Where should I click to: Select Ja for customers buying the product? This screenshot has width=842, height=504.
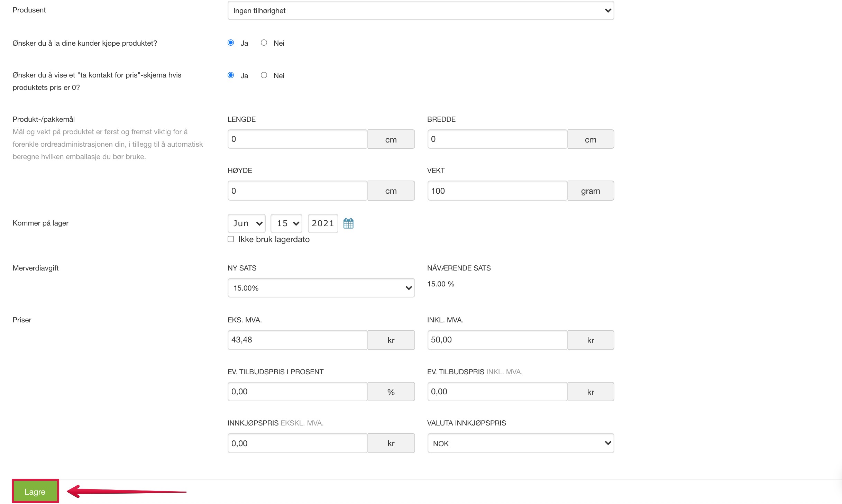[231, 43]
